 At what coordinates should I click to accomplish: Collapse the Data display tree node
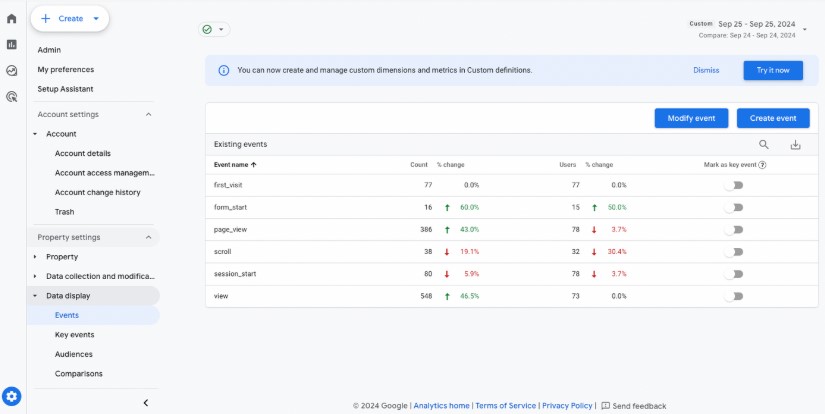(35, 296)
